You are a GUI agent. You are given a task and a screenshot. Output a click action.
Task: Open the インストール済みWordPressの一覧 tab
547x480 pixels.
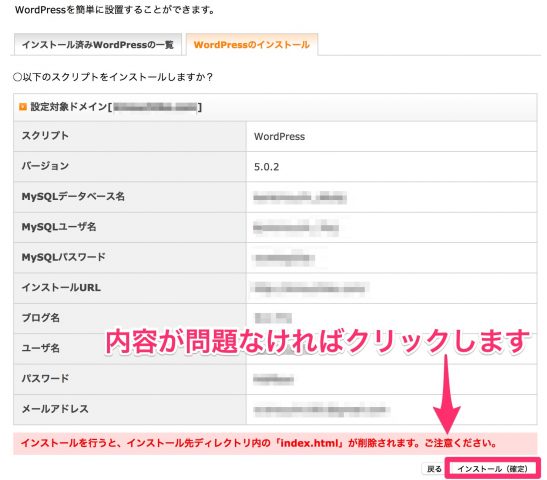coord(98,45)
